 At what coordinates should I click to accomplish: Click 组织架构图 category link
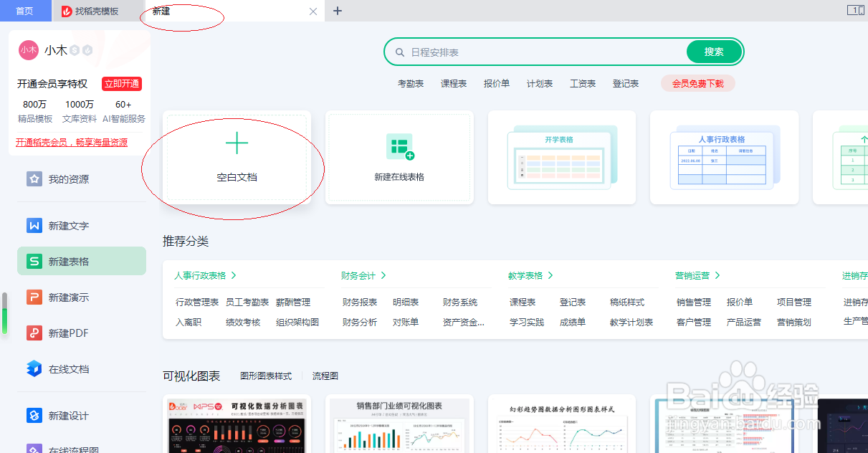tap(297, 323)
